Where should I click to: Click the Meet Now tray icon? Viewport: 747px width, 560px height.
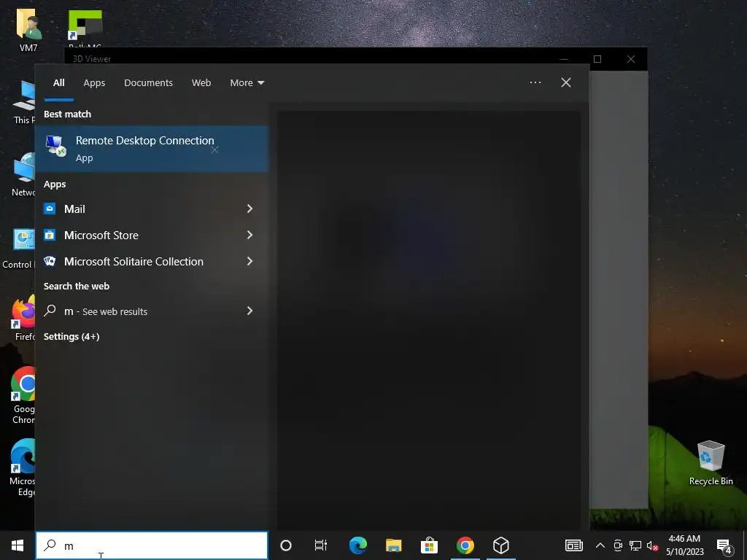[x=618, y=545]
